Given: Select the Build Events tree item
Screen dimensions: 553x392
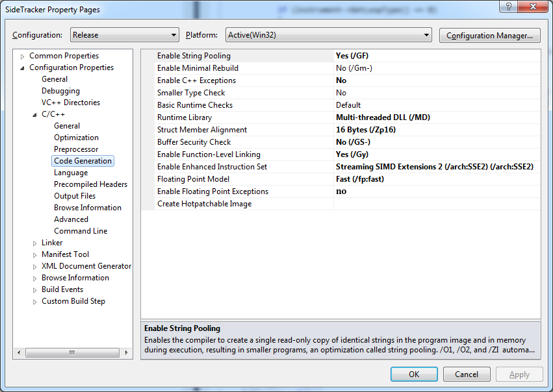Looking at the screenshot, I should (62, 289).
